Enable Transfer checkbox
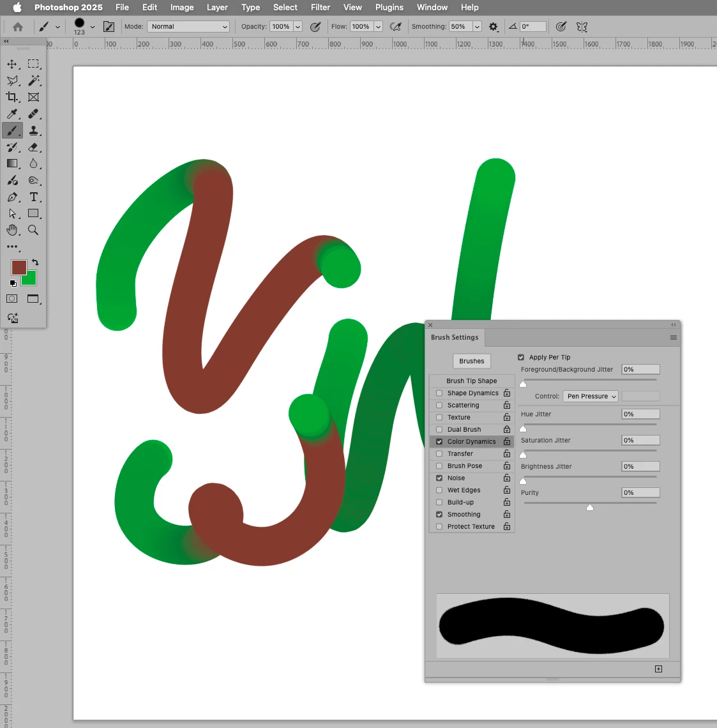Image resolution: width=717 pixels, height=728 pixels. [439, 453]
